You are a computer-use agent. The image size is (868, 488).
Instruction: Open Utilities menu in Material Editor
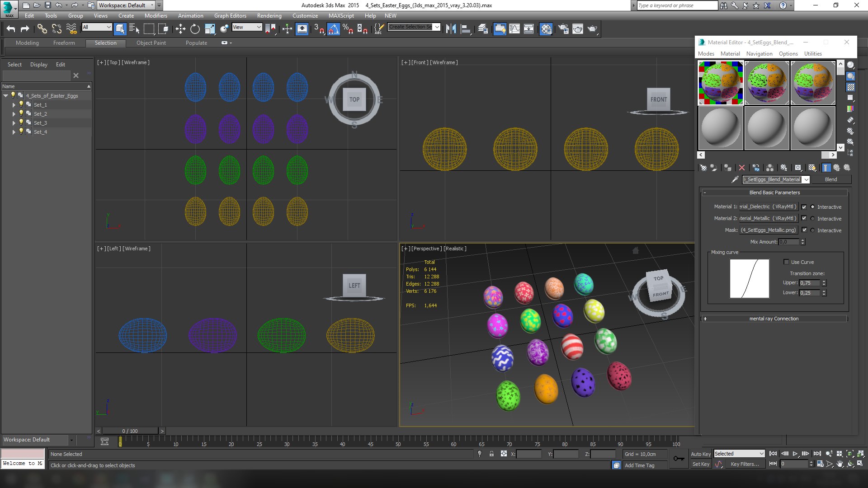click(813, 53)
